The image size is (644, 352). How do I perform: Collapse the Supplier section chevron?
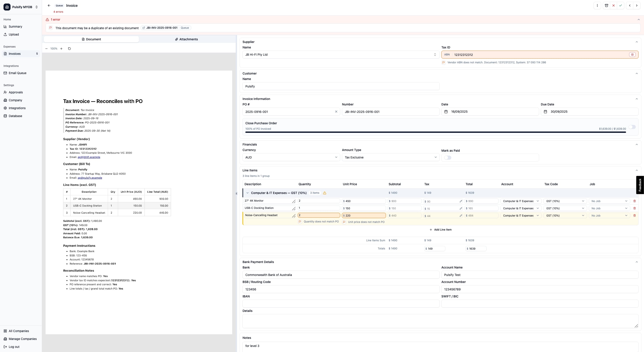(637, 42)
